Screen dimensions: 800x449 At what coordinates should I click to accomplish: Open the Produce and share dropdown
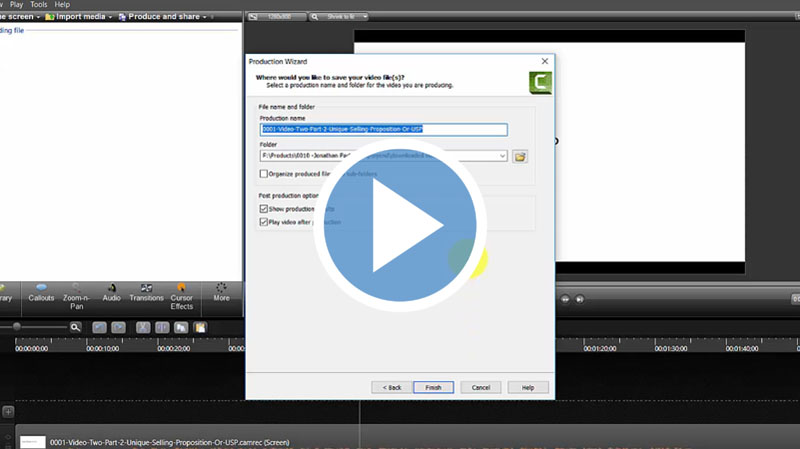(163, 17)
